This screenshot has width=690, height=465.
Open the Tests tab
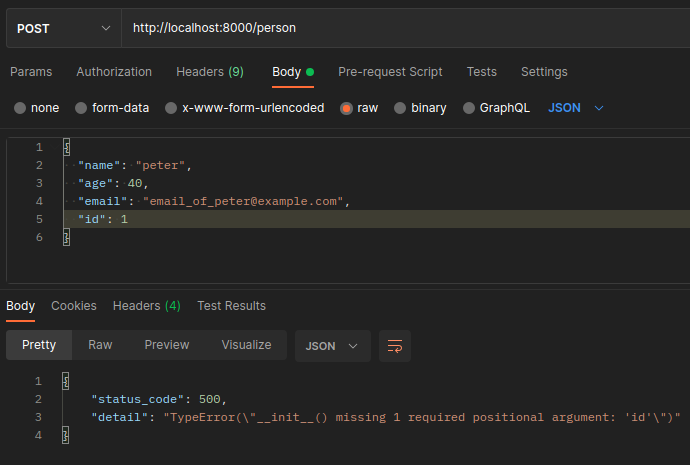(x=482, y=72)
